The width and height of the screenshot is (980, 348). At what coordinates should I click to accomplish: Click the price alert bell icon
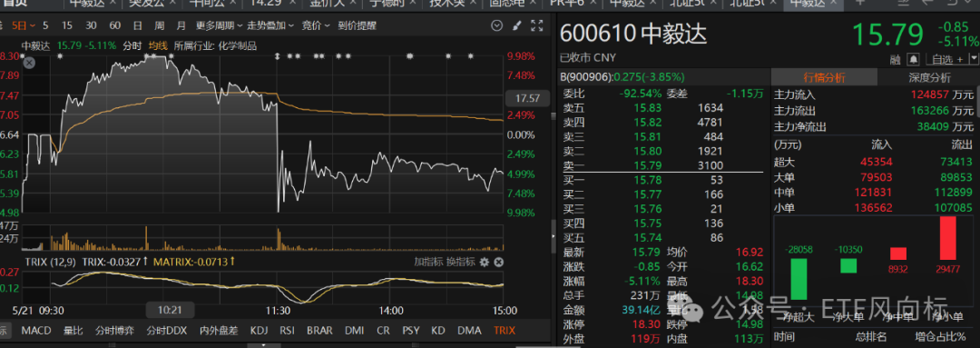(914, 59)
